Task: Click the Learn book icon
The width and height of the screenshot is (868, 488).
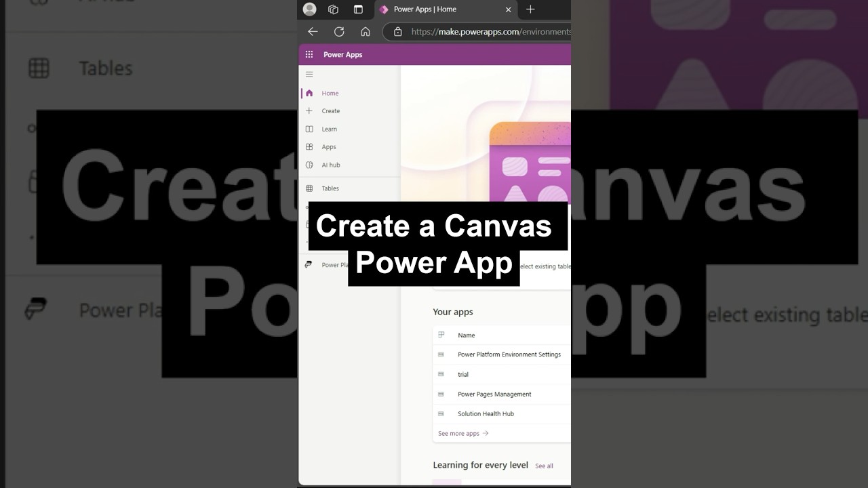Action: click(309, 129)
